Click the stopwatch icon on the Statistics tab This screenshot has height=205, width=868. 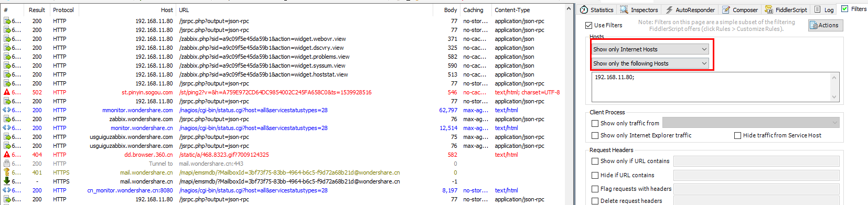point(584,9)
